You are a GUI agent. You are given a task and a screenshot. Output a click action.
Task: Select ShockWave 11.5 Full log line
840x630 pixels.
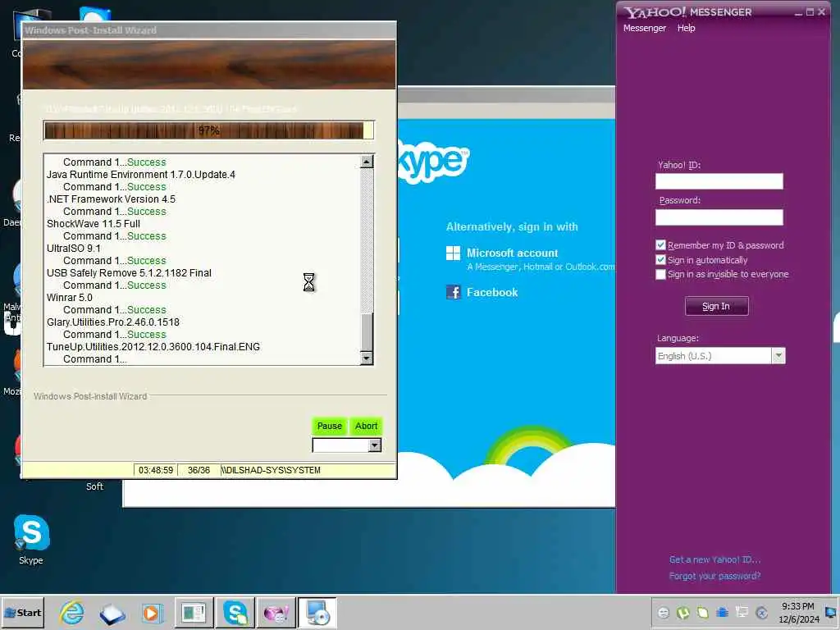(94, 224)
